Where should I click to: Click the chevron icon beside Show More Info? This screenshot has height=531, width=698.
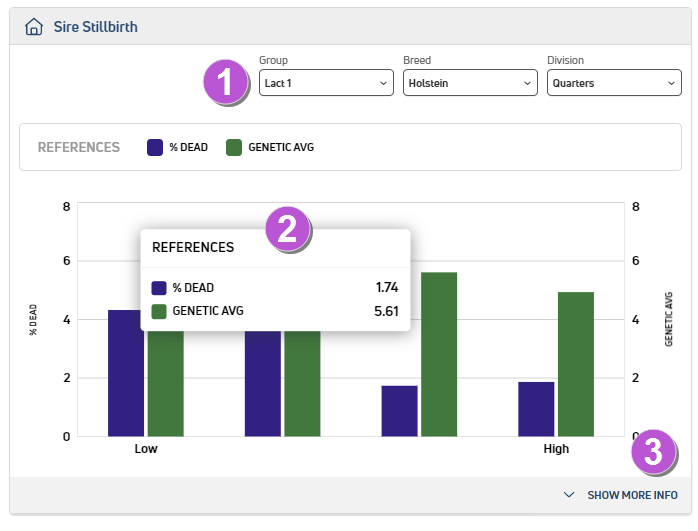tap(569, 495)
